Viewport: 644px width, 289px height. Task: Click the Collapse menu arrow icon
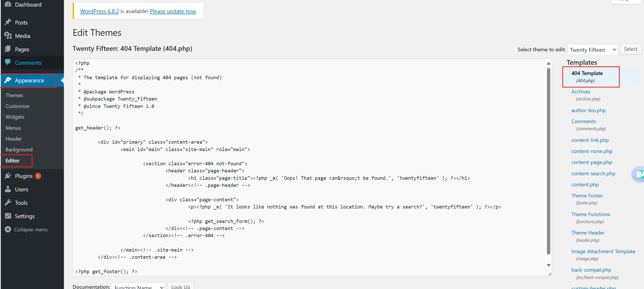pos(8,229)
